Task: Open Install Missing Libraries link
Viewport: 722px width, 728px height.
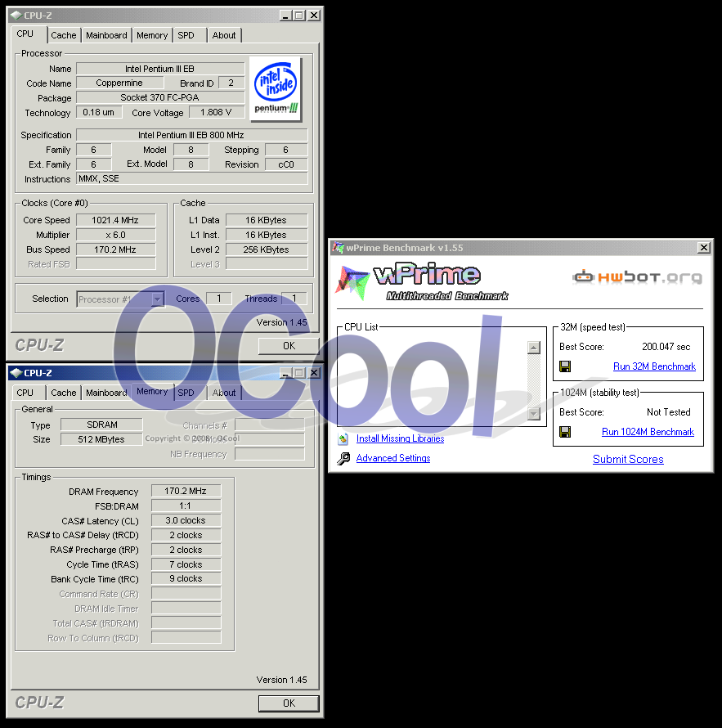Action: [x=400, y=438]
